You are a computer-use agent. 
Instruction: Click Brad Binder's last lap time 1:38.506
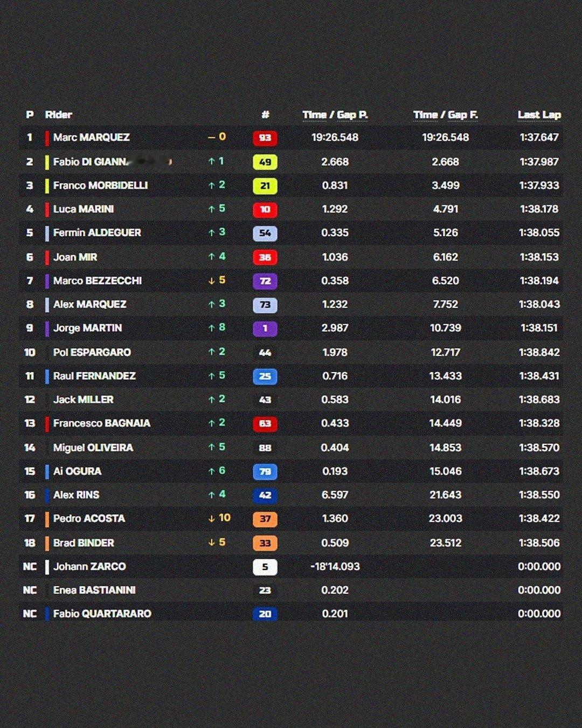coord(539,542)
